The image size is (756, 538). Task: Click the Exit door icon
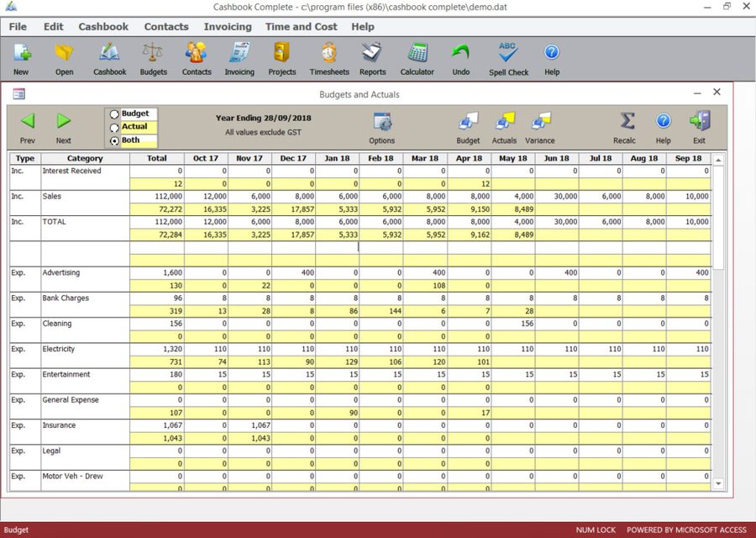click(x=700, y=121)
